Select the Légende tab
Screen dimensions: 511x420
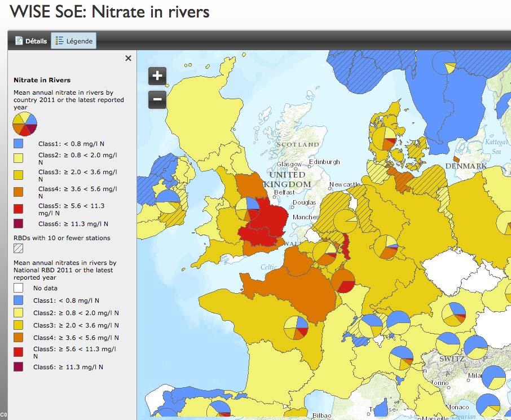point(74,41)
